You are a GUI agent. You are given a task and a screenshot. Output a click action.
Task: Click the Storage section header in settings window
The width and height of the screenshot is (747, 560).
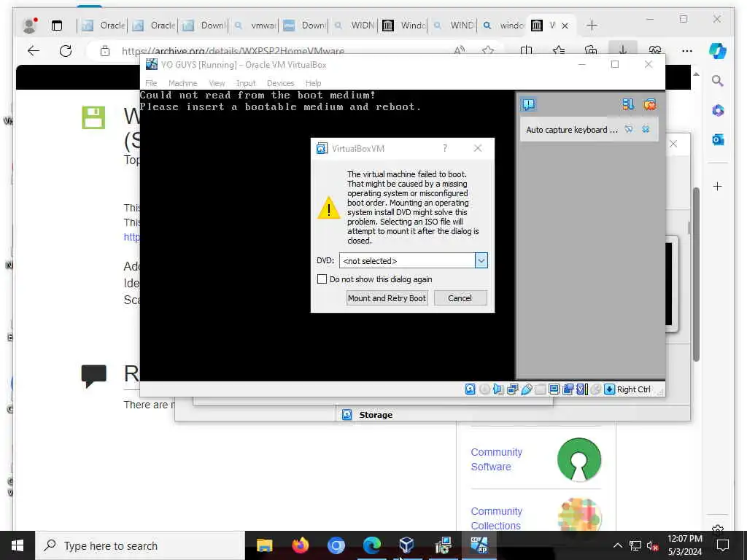[x=376, y=415]
